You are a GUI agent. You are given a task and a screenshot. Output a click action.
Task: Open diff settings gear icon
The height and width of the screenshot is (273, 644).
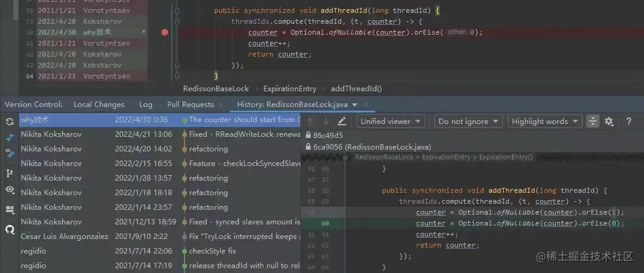609,121
